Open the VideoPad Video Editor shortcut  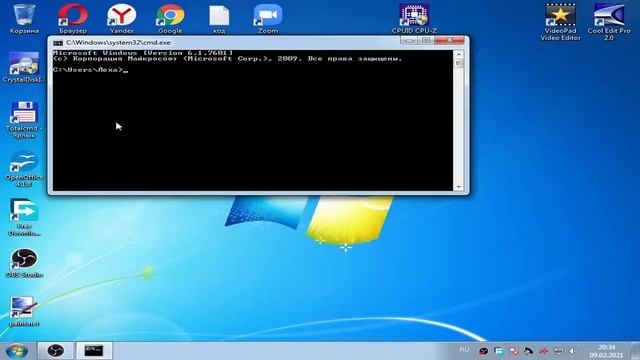tap(560, 22)
